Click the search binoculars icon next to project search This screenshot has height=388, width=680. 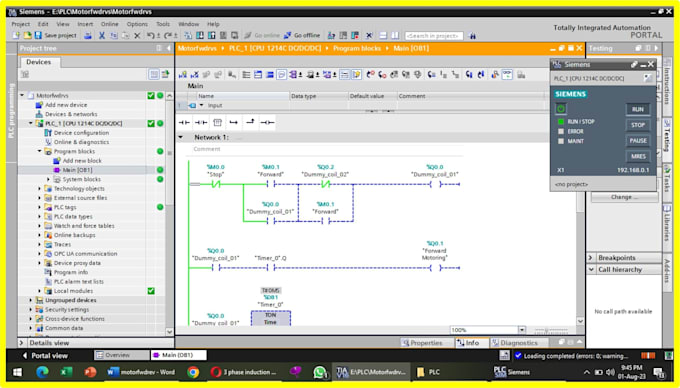(472, 36)
